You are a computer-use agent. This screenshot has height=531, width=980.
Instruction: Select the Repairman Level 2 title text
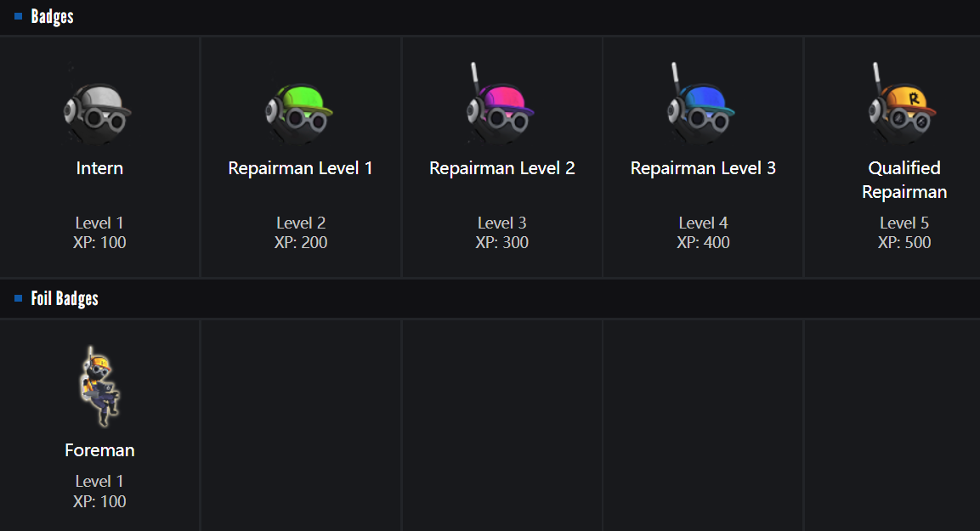click(x=501, y=168)
